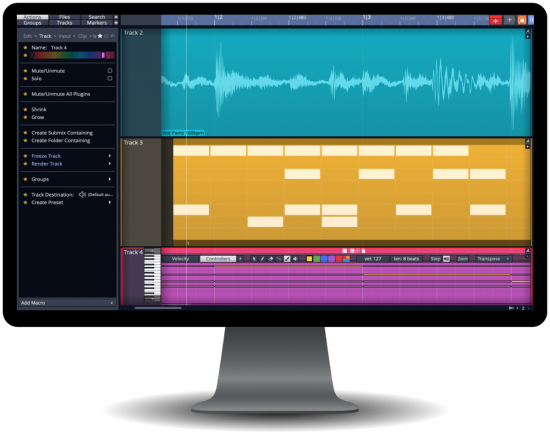The image size is (550, 445).
Task: Click the Controllers button
Action: click(x=218, y=259)
